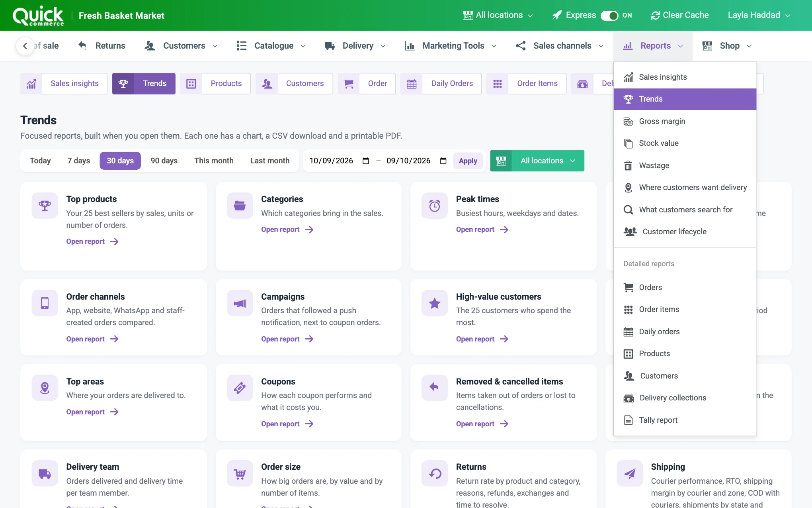Switch to the Products report tab
This screenshot has width=812, height=508.
(215, 84)
